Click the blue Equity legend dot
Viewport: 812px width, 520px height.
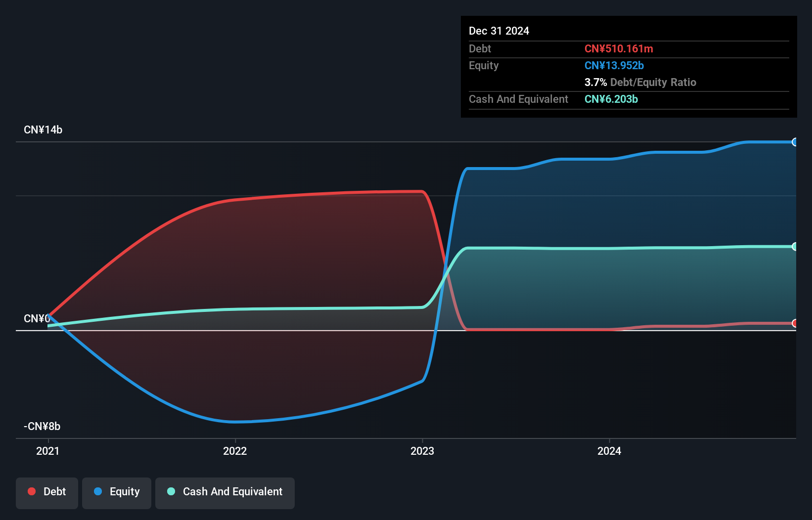click(98, 491)
